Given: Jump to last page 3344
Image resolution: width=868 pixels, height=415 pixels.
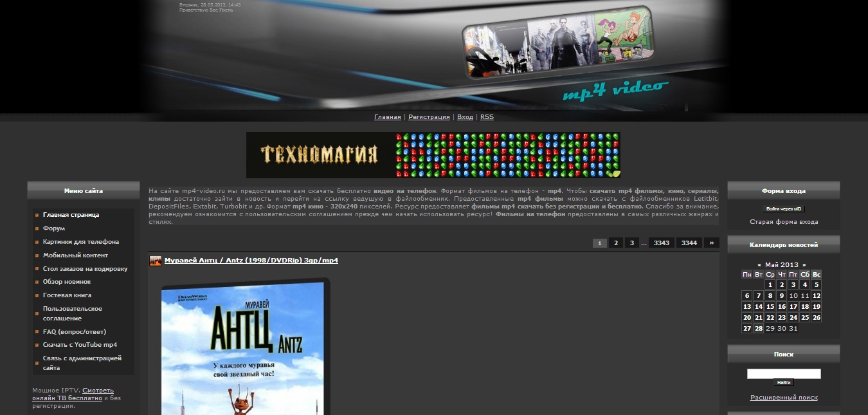Looking at the screenshot, I should (x=689, y=243).
